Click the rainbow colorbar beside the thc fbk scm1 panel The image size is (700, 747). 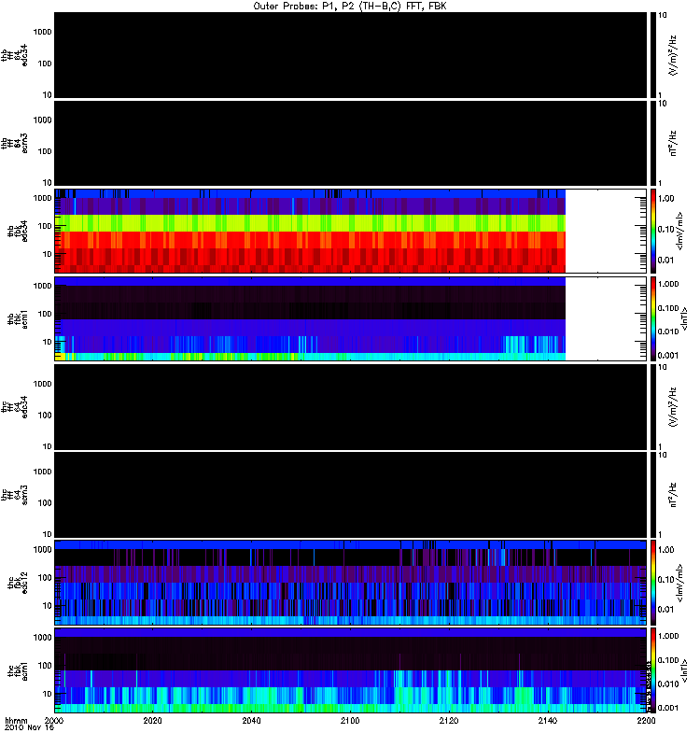click(x=652, y=669)
